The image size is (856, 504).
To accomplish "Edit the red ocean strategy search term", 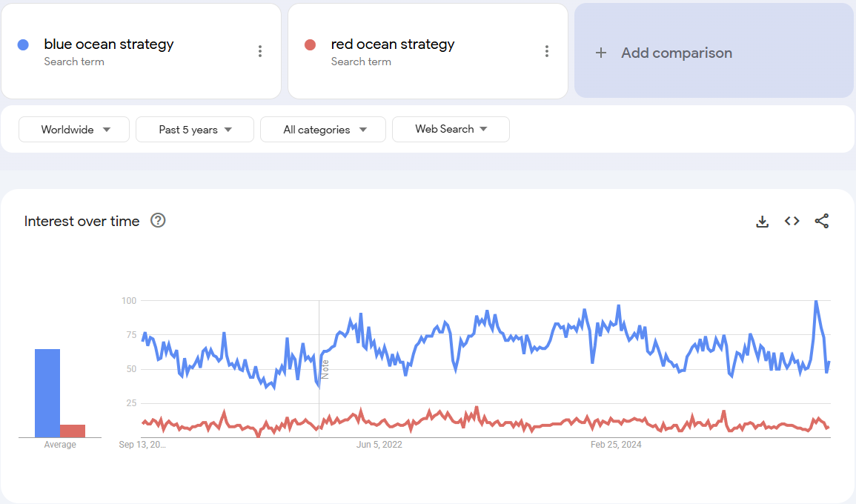I will (393, 44).
